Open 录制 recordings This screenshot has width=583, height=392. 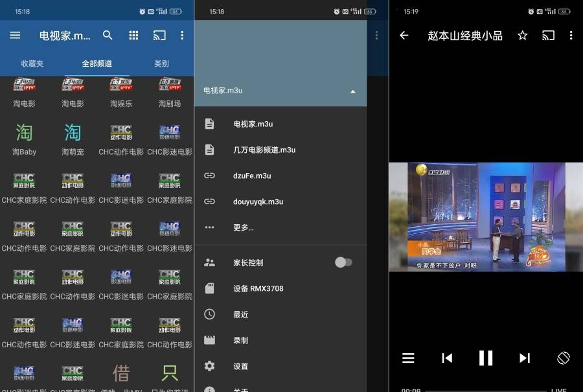[280, 340]
